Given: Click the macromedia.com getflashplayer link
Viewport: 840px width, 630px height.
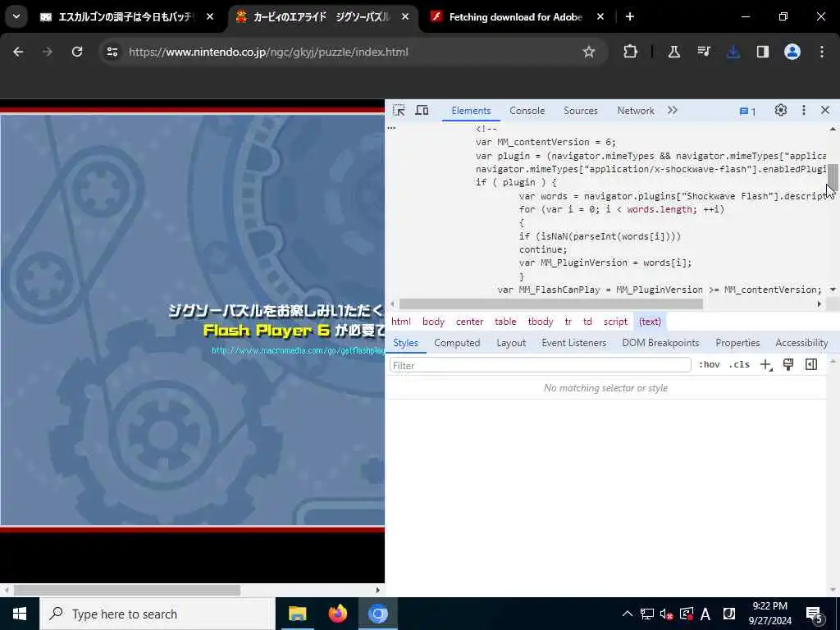Looking at the screenshot, I should pyautogui.click(x=298, y=350).
